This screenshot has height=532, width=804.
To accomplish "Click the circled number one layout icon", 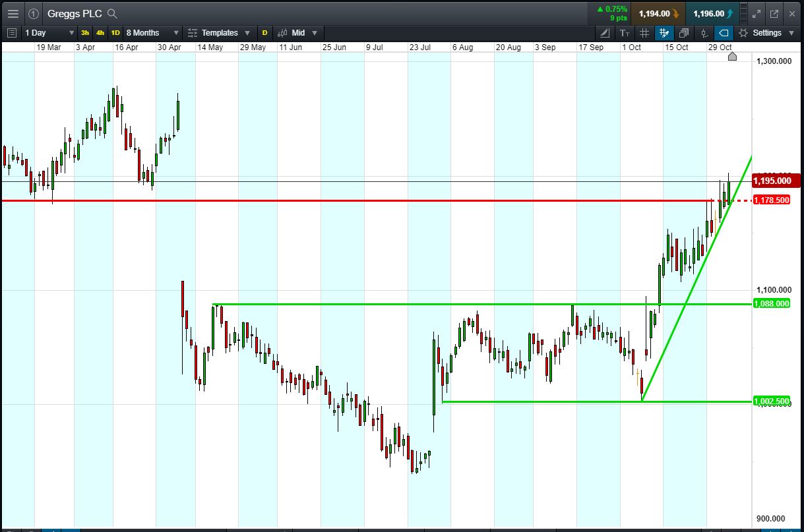I will coord(34,13).
